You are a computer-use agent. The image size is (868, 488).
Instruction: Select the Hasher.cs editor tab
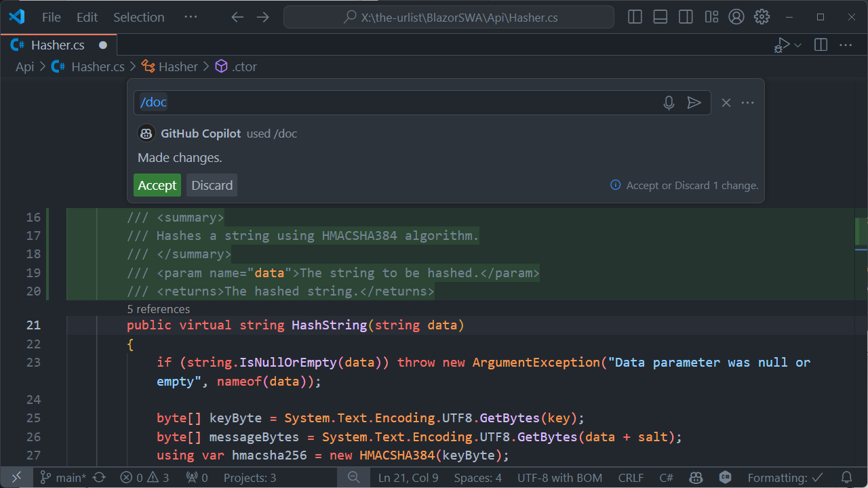tap(58, 45)
